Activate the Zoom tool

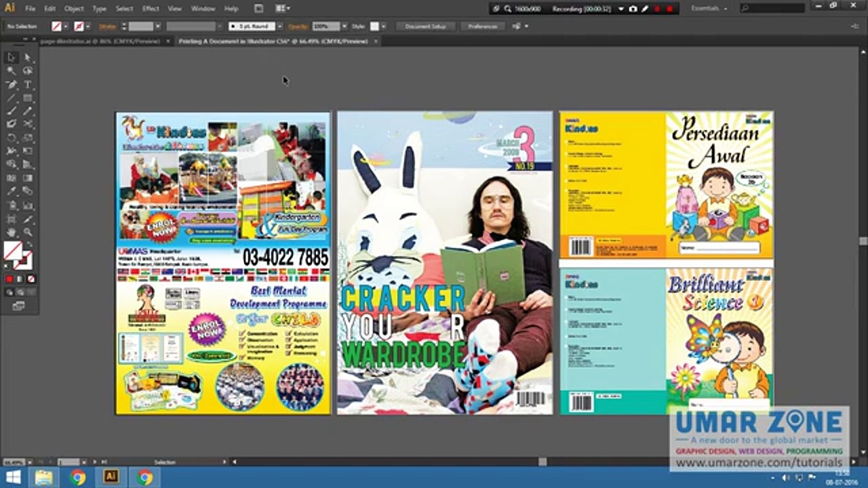click(28, 232)
